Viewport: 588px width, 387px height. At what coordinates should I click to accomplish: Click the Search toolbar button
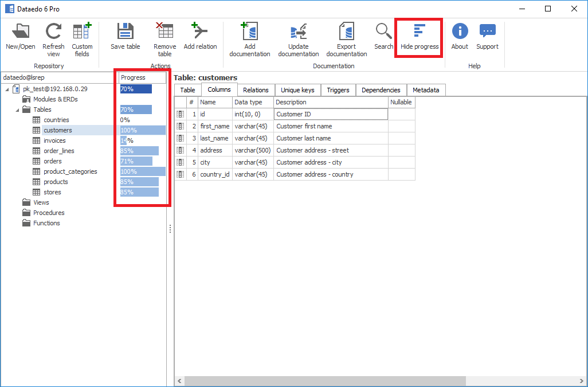click(383, 37)
